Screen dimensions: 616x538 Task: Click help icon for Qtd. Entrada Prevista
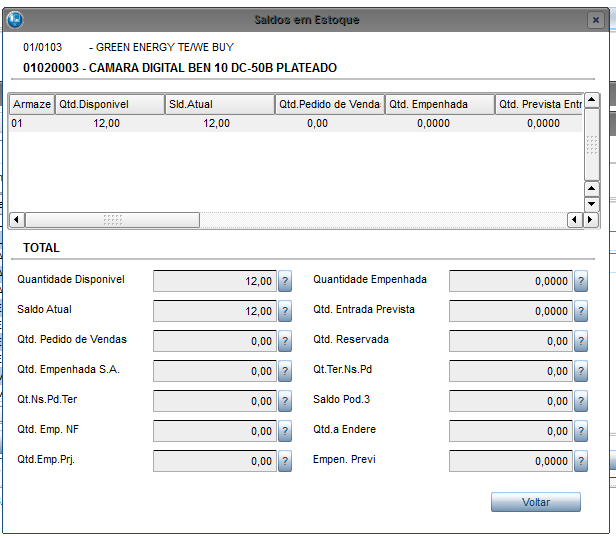pyautogui.click(x=581, y=311)
